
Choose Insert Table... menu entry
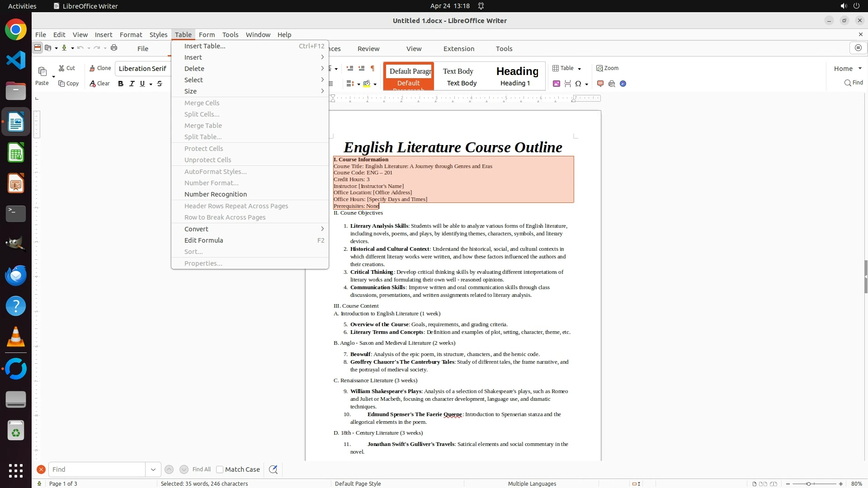pos(204,46)
